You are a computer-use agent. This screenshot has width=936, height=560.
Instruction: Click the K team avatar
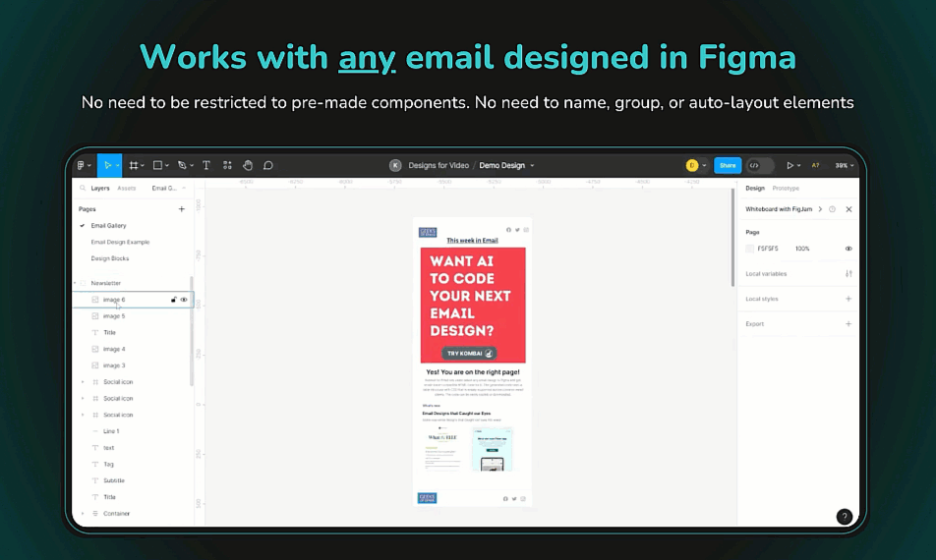(x=395, y=165)
